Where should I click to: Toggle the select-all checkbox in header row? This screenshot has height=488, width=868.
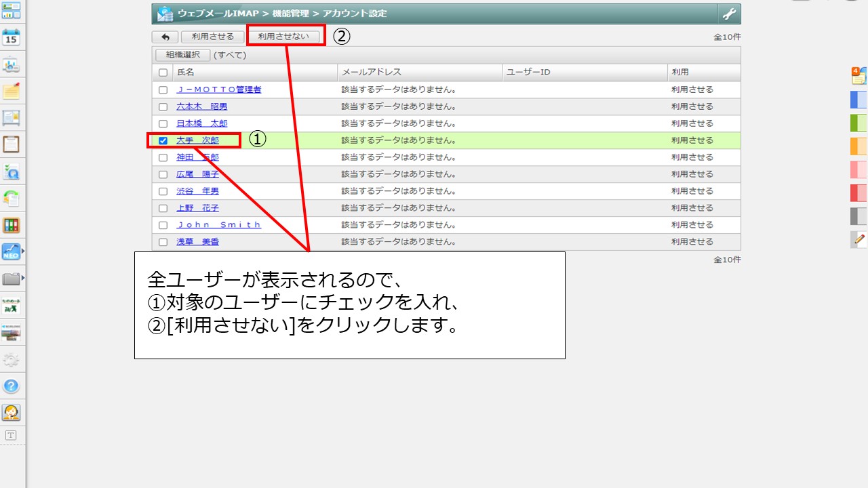click(x=163, y=72)
